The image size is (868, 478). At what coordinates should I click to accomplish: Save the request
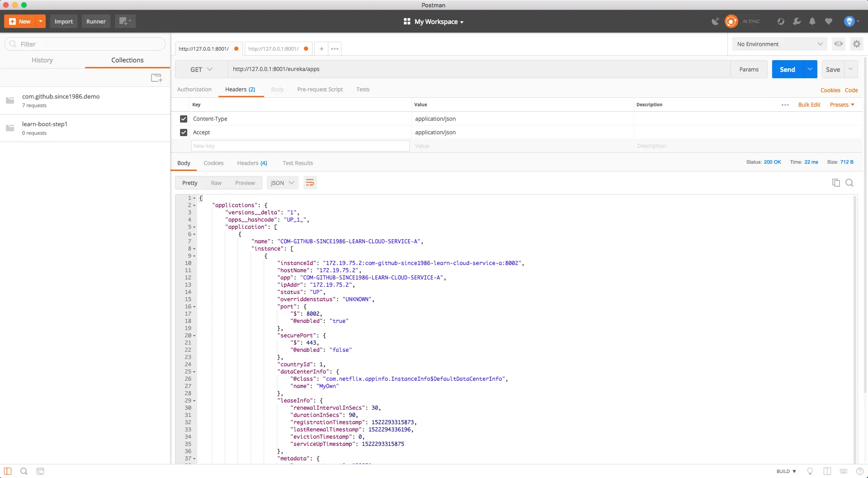[x=833, y=69]
